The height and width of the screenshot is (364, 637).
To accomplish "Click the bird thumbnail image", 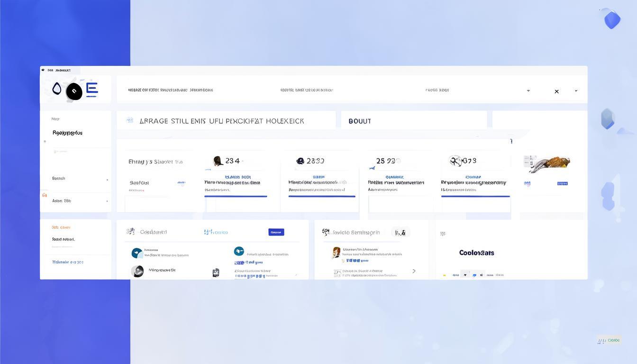I will [549, 163].
